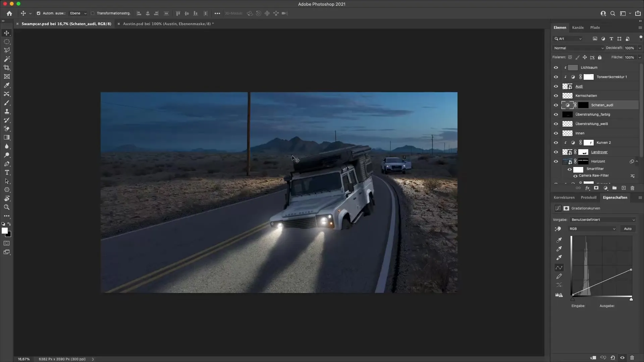Select the Type tool
This screenshot has height=362, width=644.
click(7, 173)
